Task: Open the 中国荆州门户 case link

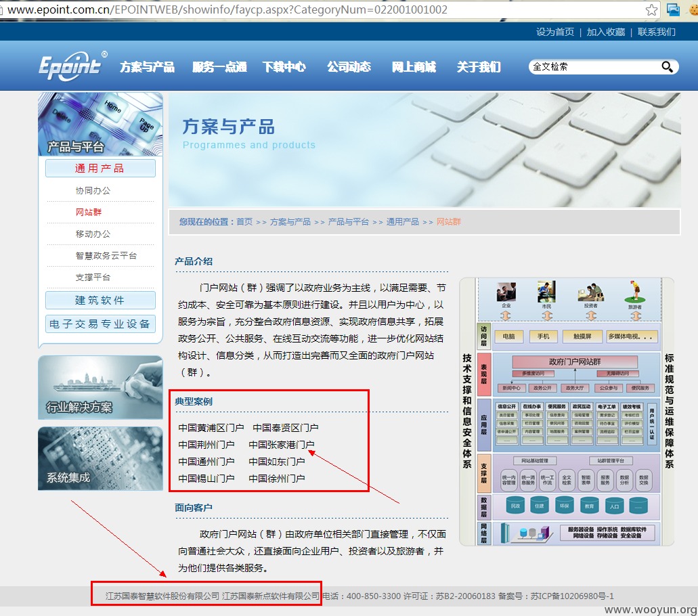Action: point(206,445)
